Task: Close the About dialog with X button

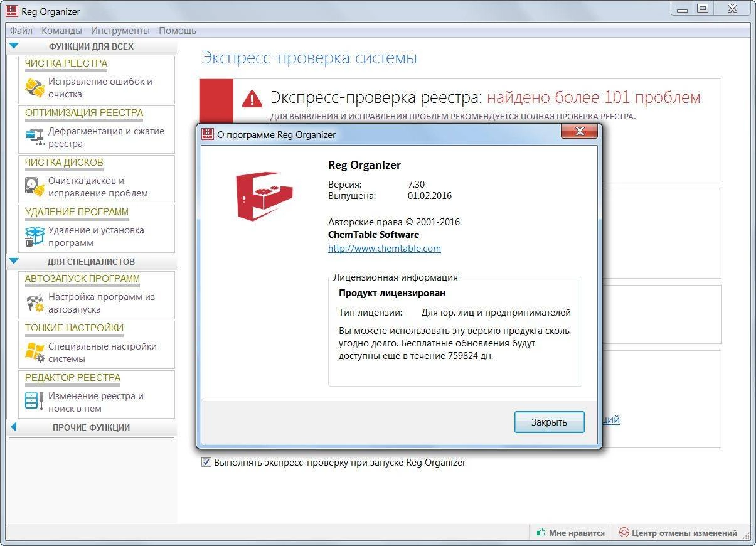Action: click(x=580, y=131)
